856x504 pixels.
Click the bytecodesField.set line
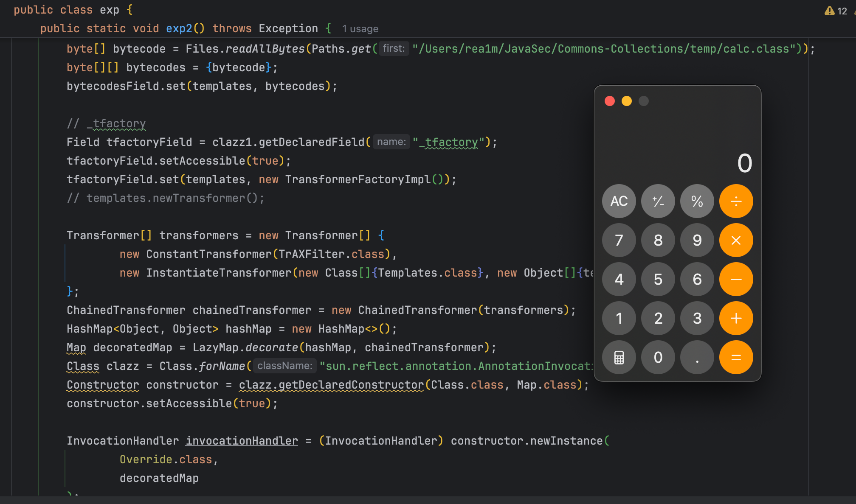point(202,86)
